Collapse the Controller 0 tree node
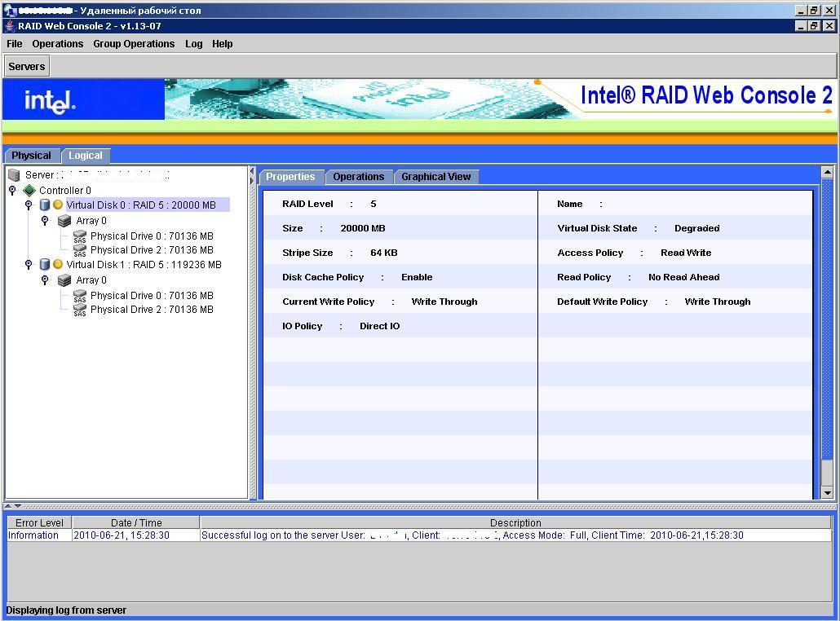Viewport: 840px width, 621px height. [x=12, y=191]
